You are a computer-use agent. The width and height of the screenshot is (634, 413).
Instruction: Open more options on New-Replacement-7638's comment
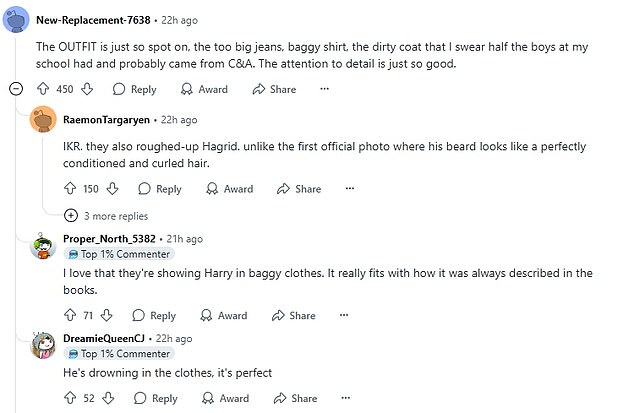pos(324,89)
